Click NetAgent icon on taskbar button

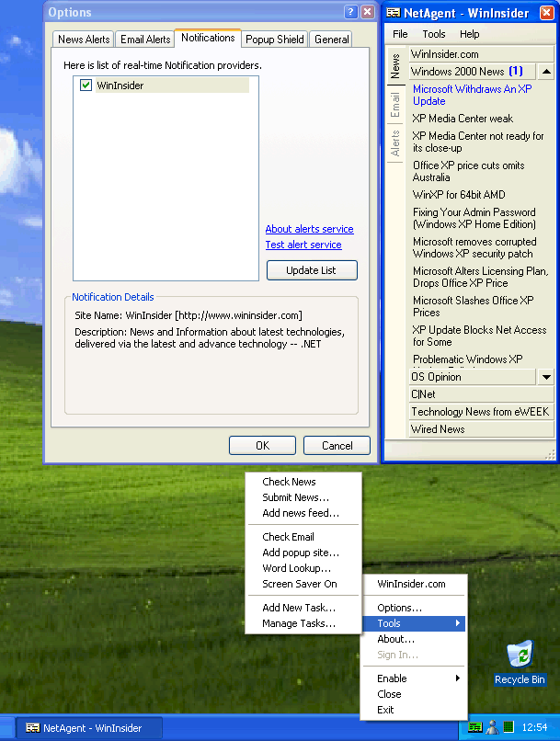(32, 728)
